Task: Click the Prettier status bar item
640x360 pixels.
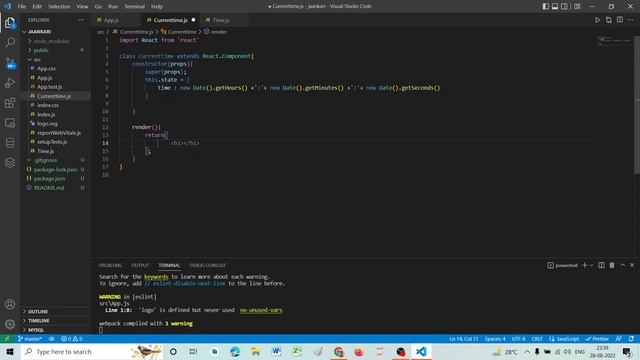Action: (x=597, y=339)
